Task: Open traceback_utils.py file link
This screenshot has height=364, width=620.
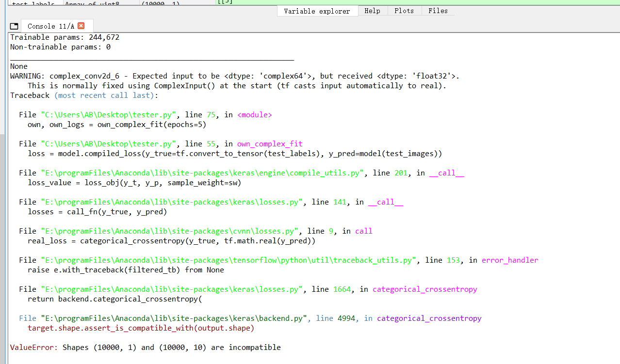Action: tap(229, 260)
